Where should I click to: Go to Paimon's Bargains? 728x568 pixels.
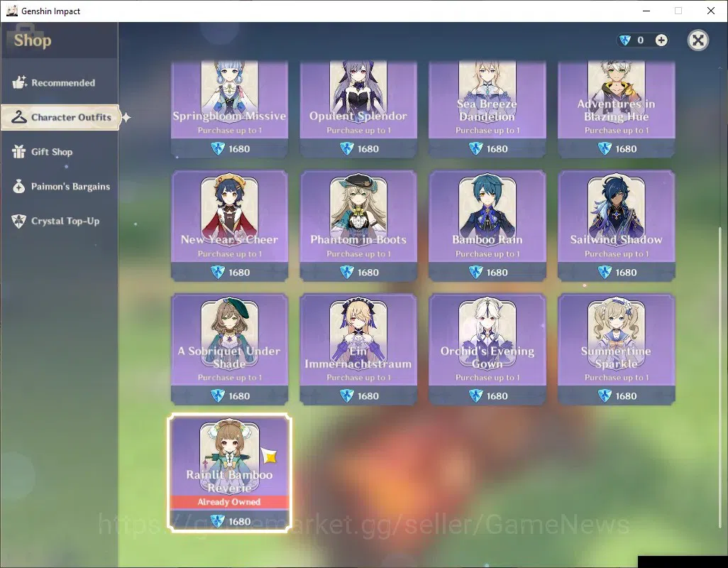click(60, 186)
